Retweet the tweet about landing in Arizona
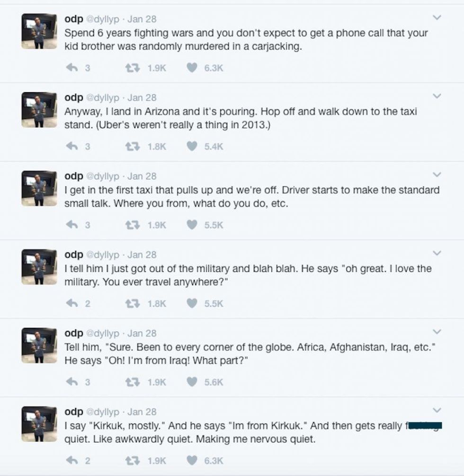464x476 pixels. 130,146
